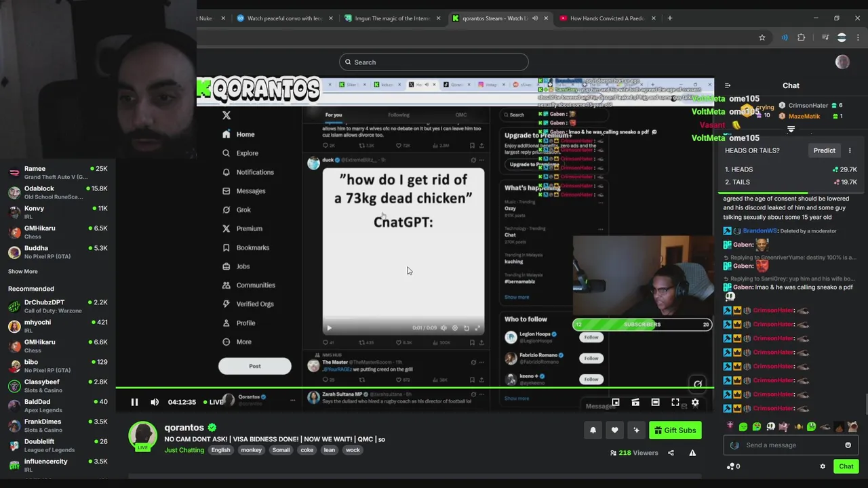
Task: Click the sparkle subscribe icon button
Action: (636, 430)
